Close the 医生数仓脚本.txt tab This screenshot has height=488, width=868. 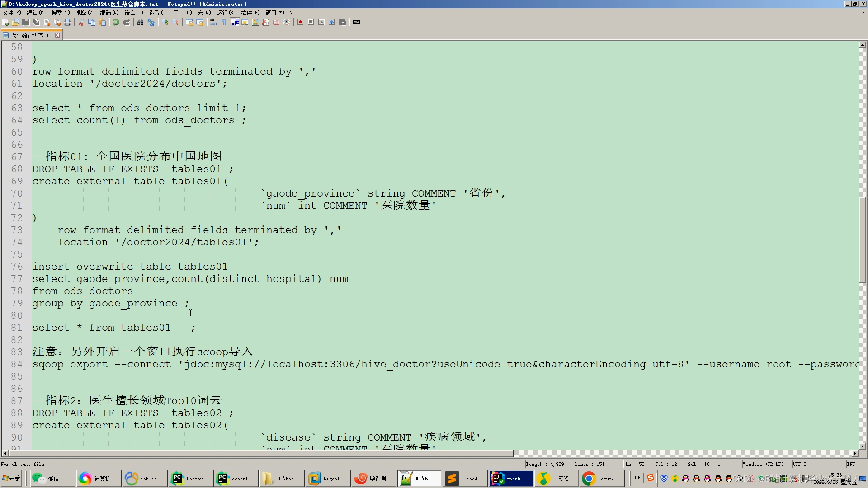click(x=58, y=35)
